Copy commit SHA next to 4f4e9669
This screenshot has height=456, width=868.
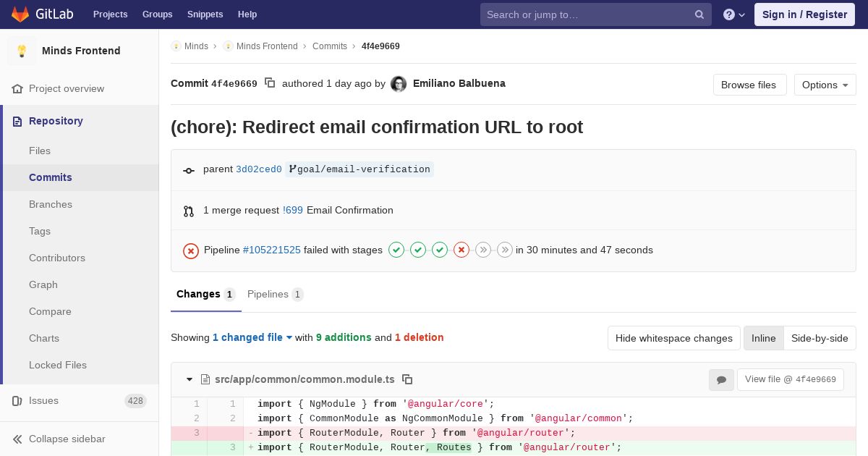coord(270,83)
